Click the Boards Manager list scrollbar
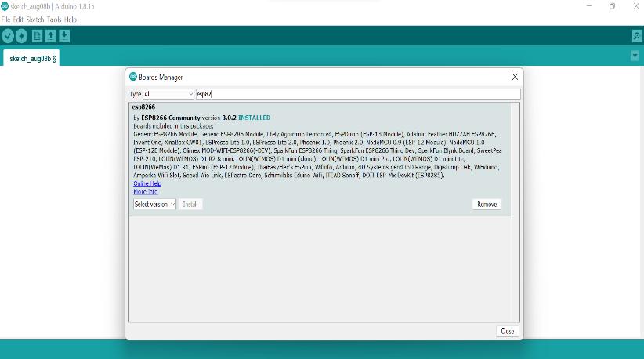The width and height of the screenshot is (644, 359). point(515,212)
